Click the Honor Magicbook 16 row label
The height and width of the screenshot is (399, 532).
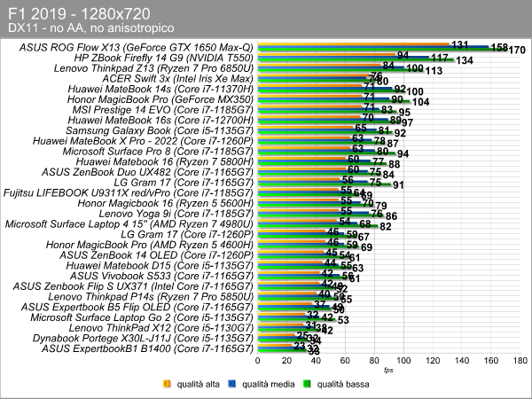166,203
